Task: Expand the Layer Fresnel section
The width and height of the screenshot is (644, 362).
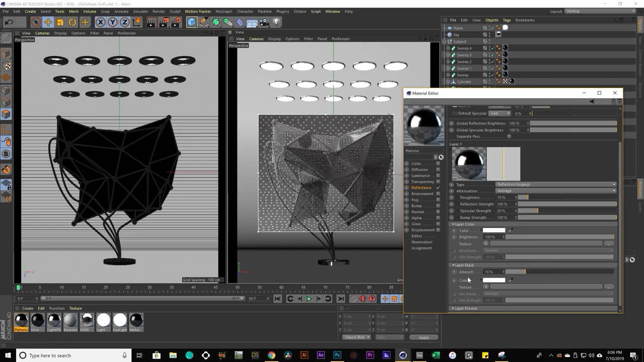Action: point(466,308)
